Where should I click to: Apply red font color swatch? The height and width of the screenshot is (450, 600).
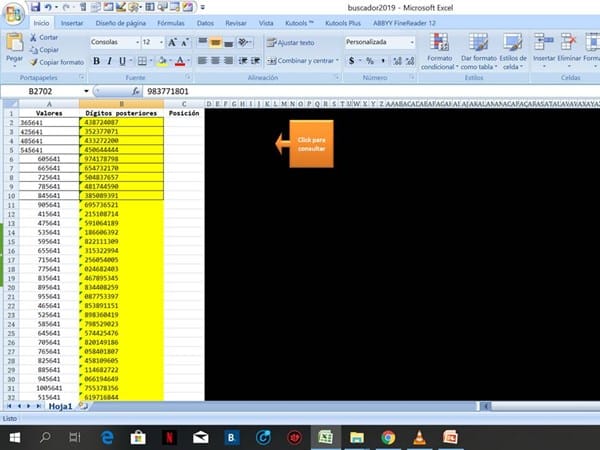(x=180, y=61)
